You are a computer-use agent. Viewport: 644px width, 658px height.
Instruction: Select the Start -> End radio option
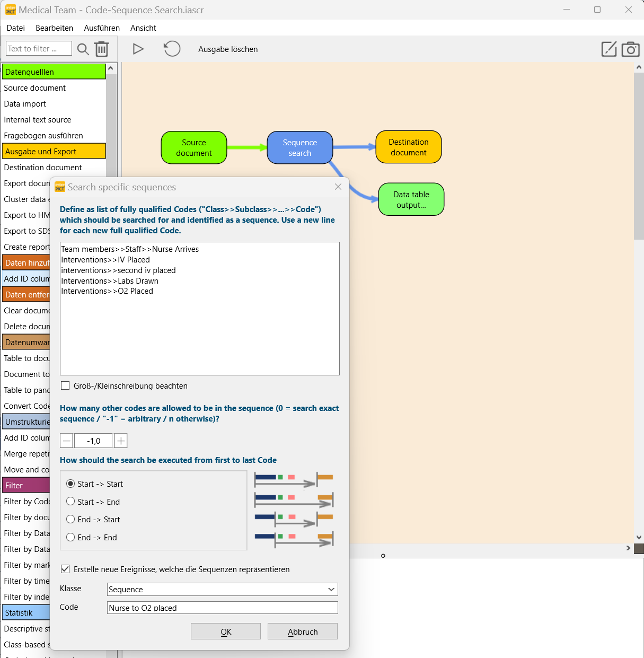click(x=70, y=502)
